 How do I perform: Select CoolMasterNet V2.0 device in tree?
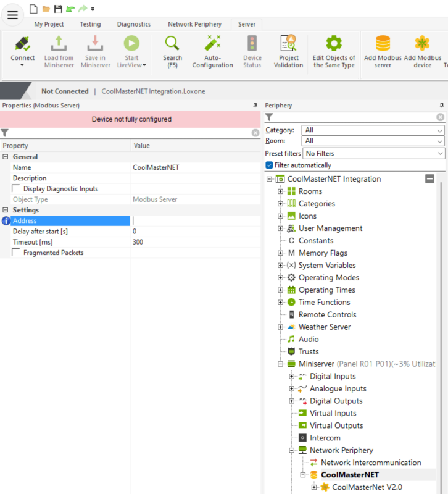[x=367, y=487]
